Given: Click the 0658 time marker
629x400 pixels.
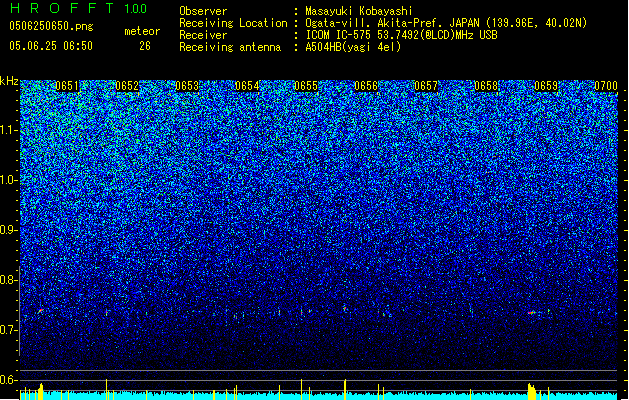Looking at the screenshot, I should coord(486,86).
